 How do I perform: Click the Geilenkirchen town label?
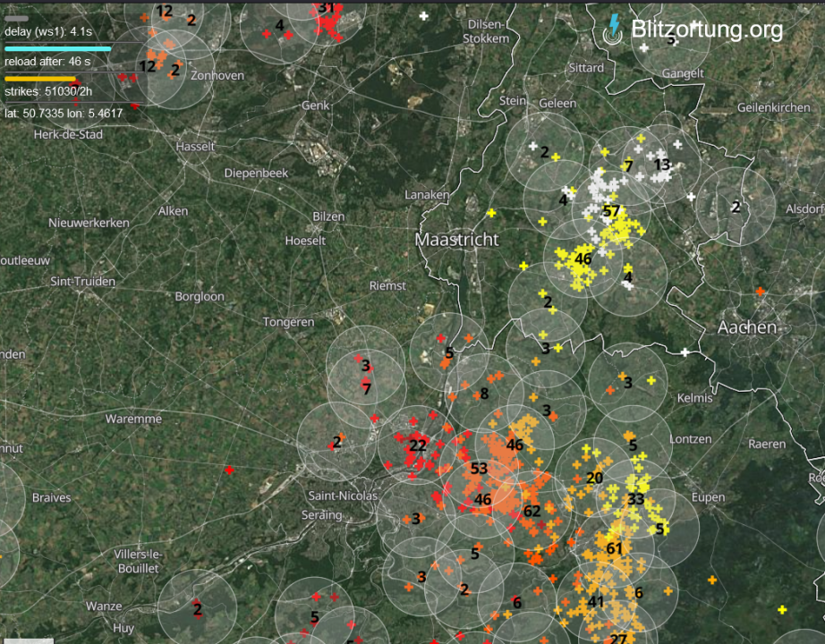[x=773, y=107]
